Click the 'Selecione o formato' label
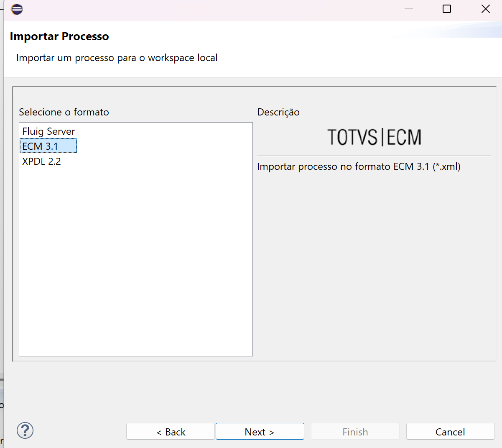The width and height of the screenshot is (502, 448). (64, 112)
